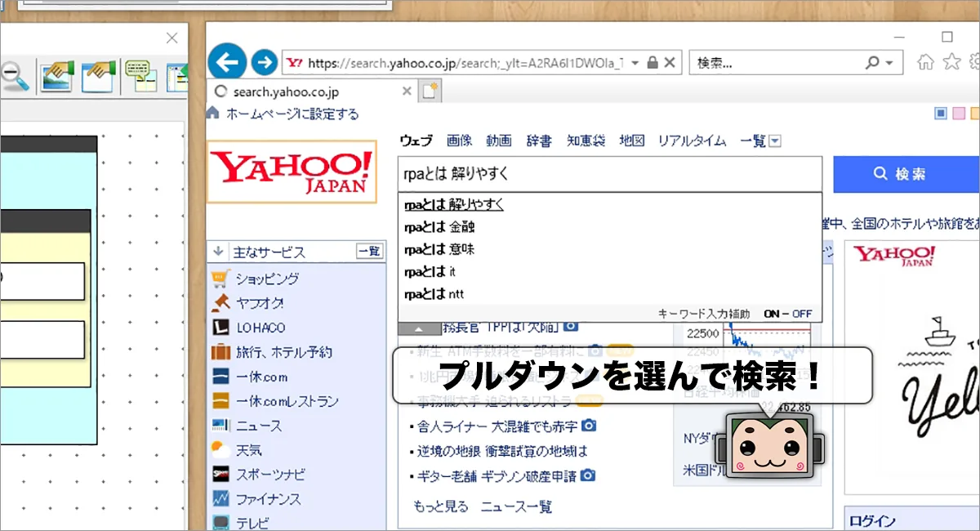Open スポーツナビ in the services sidebar
Image resolution: width=980 pixels, height=531 pixels.
pos(270,475)
